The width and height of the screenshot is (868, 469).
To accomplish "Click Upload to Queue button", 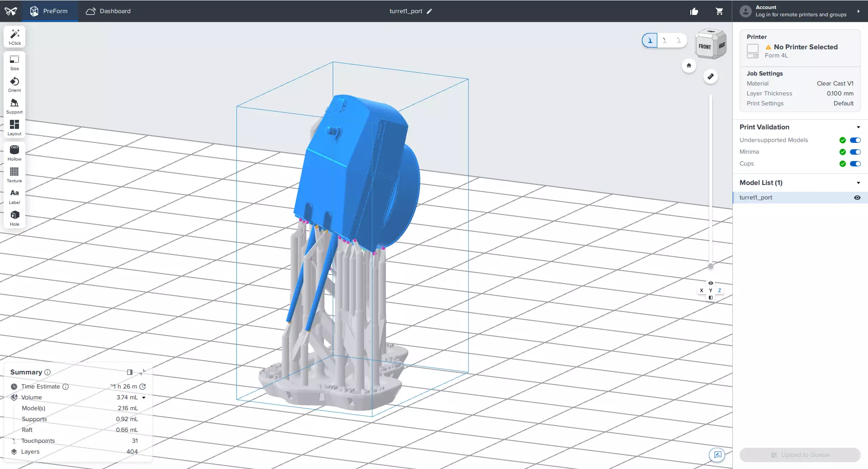I will [x=800, y=455].
